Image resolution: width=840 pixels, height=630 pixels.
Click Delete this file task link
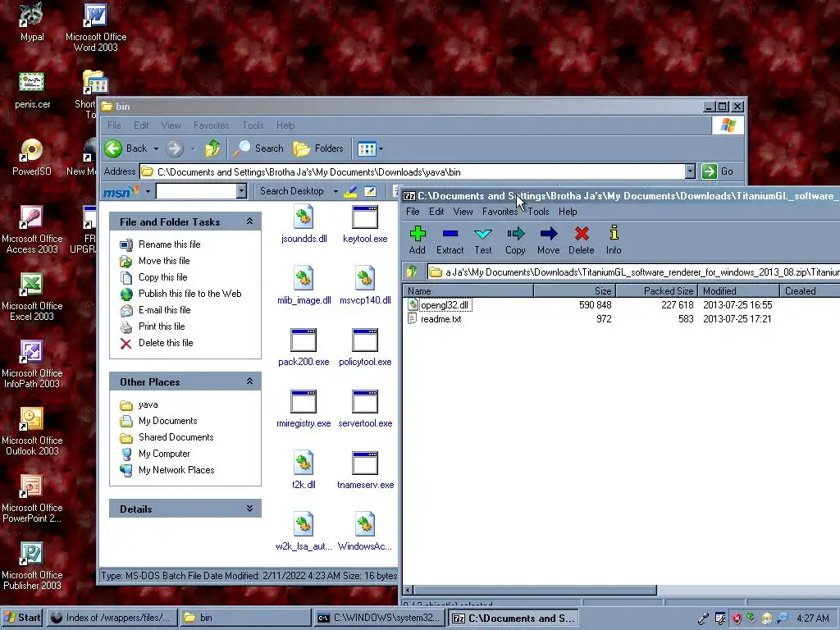(x=166, y=343)
